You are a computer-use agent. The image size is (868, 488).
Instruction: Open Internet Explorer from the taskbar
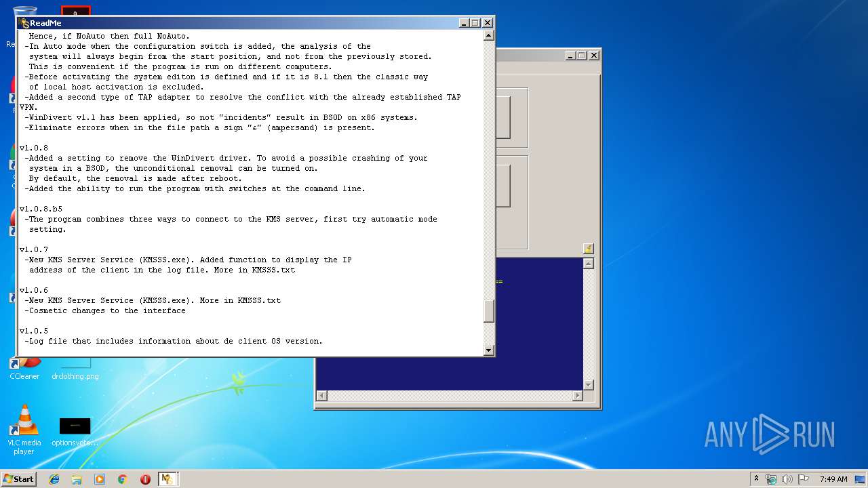click(54, 479)
